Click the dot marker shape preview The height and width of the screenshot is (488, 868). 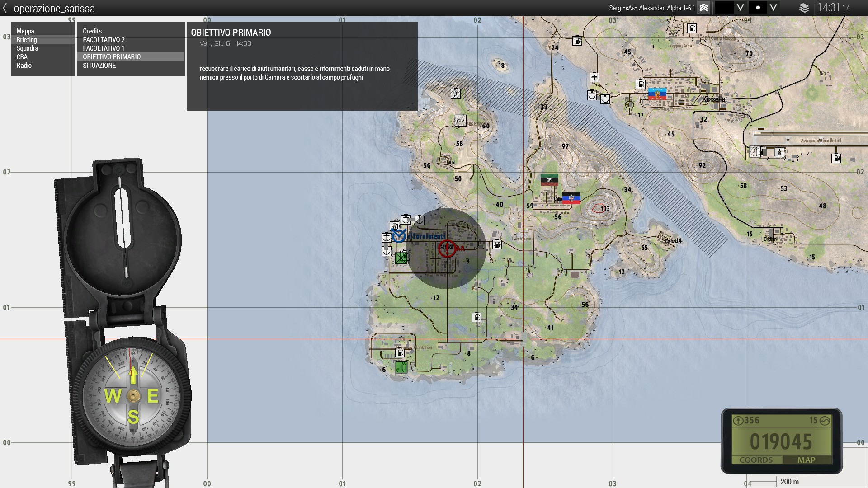coord(758,8)
